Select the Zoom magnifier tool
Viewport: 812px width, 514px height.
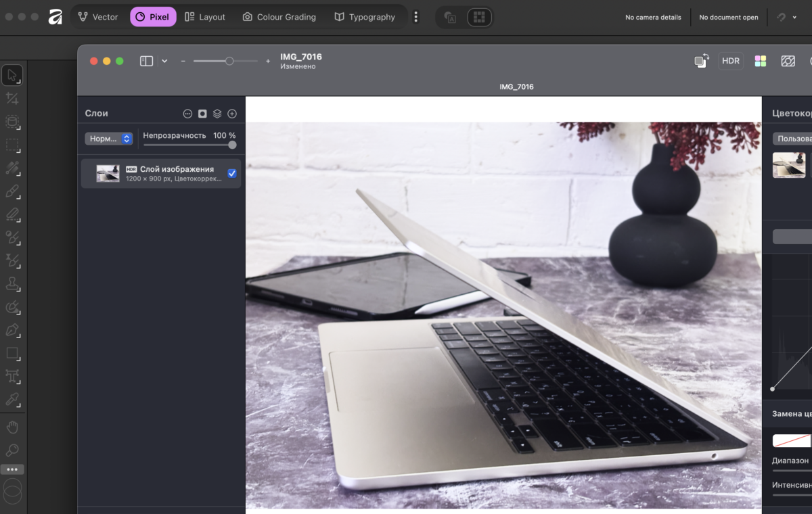12,450
